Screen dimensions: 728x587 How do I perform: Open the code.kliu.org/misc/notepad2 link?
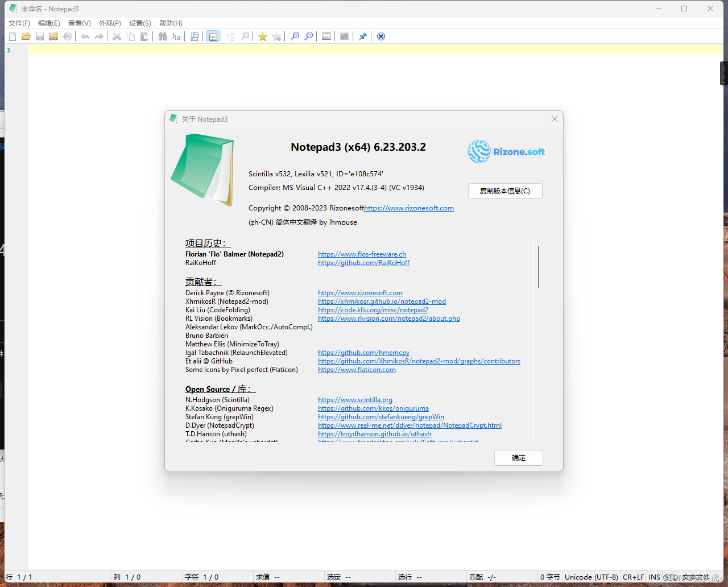[373, 310]
